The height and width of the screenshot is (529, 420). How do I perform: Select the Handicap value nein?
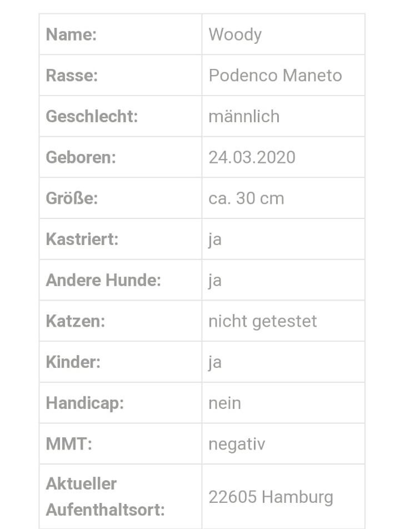(x=224, y=403)
